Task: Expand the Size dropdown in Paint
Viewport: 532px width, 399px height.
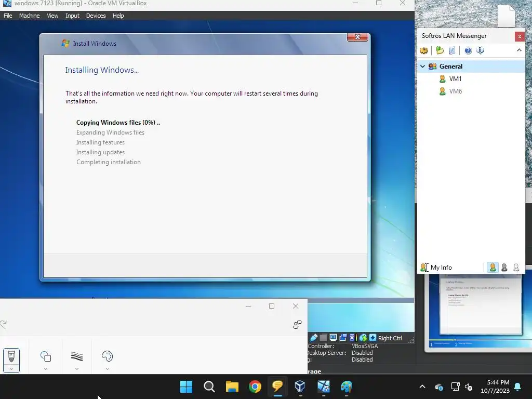Action: tap(77, 369)
